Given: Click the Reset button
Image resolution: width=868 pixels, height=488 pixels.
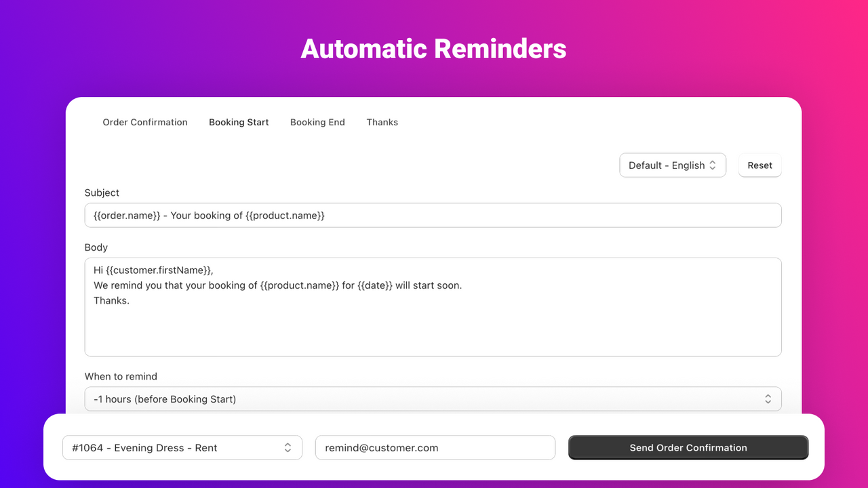Looking at the screenshot, I should pos(759,165).
